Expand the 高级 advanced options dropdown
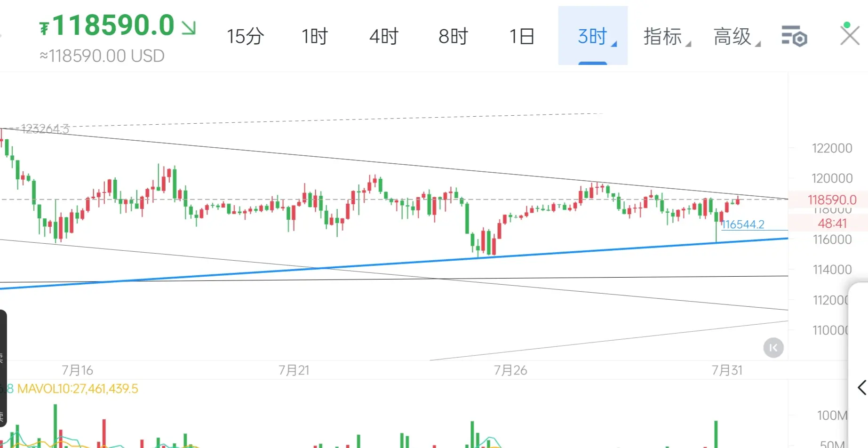This screenshot has height=448, width=868. [737, 36]
